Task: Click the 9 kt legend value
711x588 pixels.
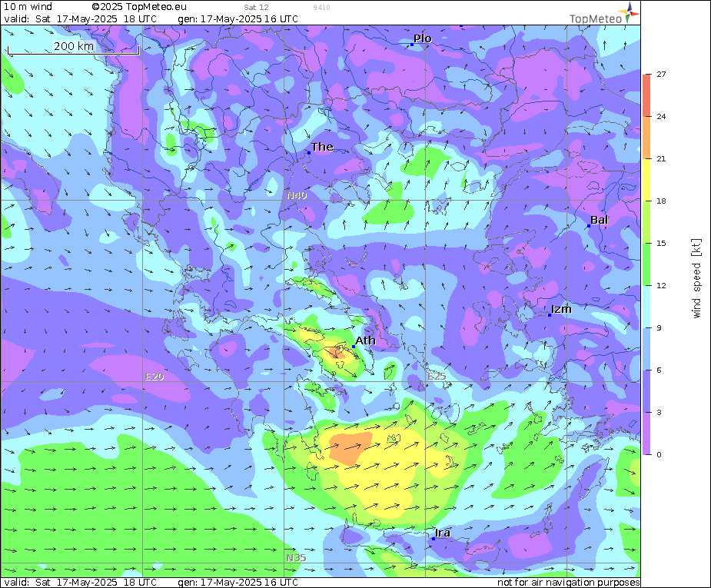Action: pyautogui.click(x=659, y=327)
